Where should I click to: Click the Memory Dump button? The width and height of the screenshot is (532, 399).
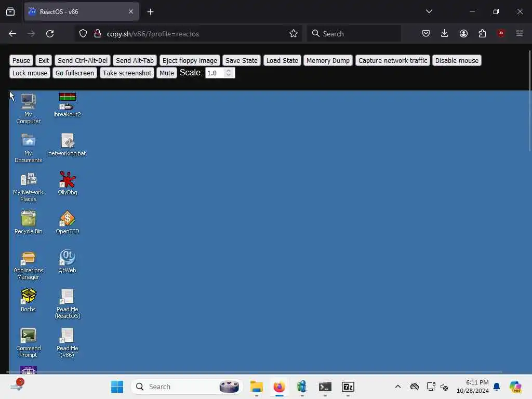[x=328, y=60]
